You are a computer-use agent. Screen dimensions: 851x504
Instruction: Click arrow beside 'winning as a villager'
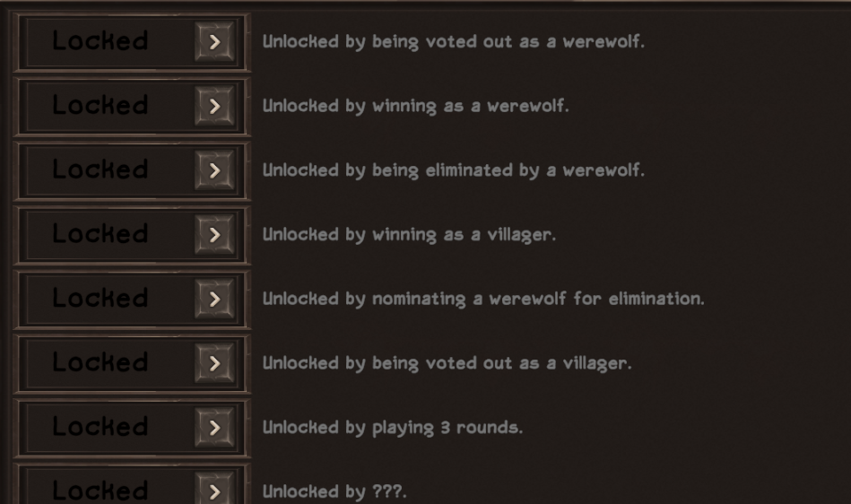point(215,234)
